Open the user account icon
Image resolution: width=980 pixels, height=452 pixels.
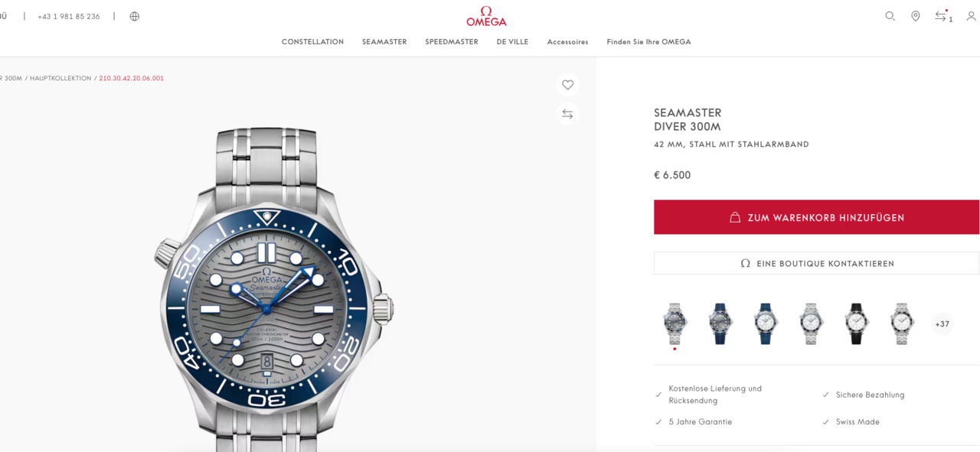971,16
